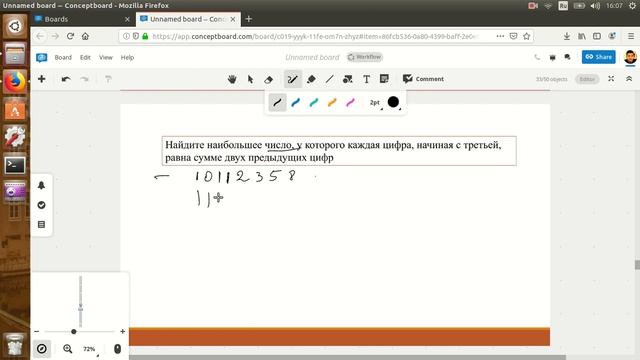
Task: Open the board outline list panel
Action: (41, 224)
